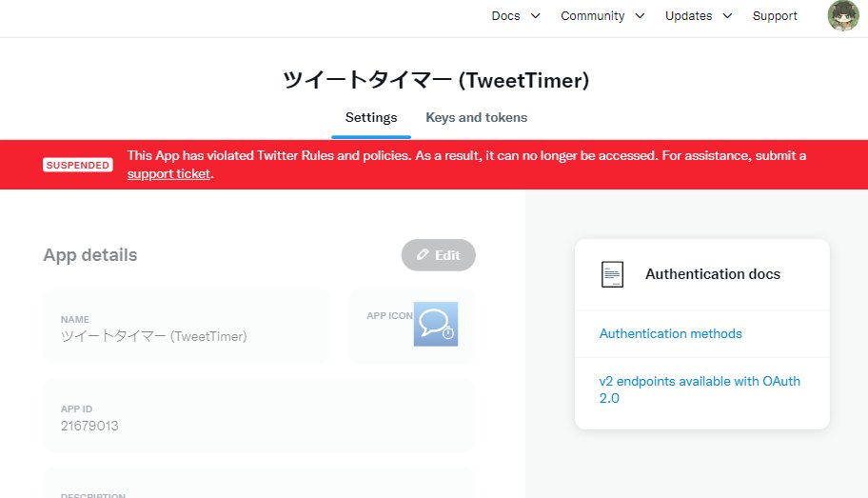Click the TweetTimer page title
The height and width of the screenshot is (498, 868).
tap(436, 80)
